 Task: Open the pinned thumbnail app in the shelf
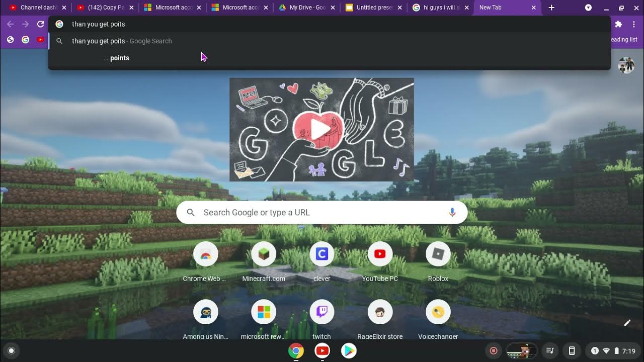pyautogui.click(x=522, y=351)
